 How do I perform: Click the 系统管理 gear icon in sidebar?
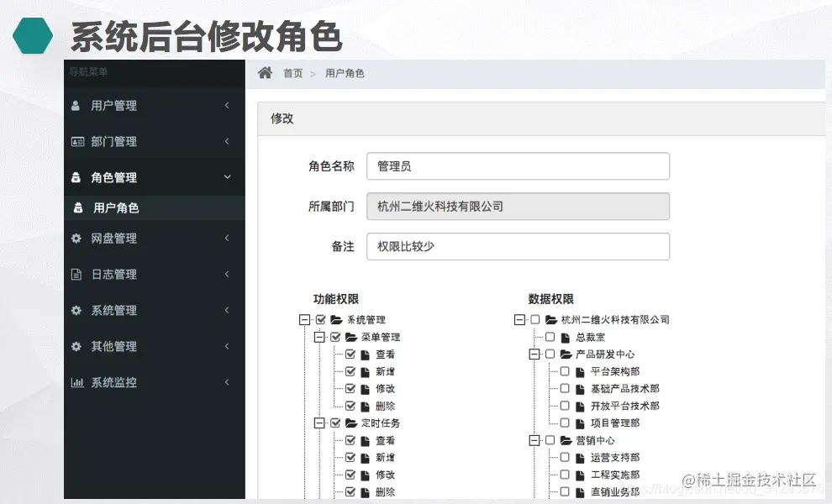76,310
